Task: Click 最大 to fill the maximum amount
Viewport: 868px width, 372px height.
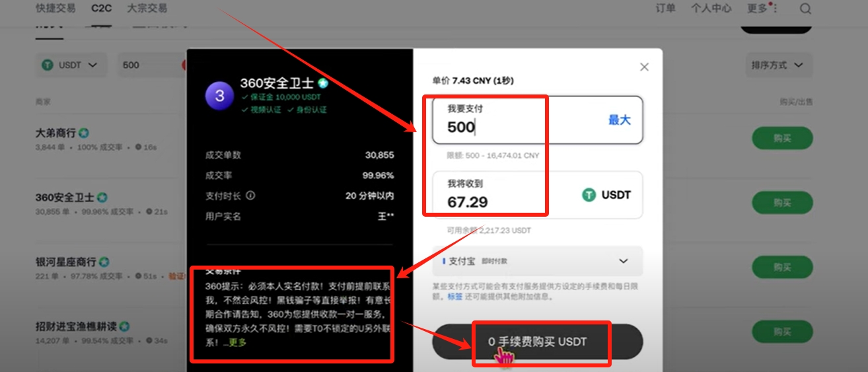Action: click(x=619, y=120)
